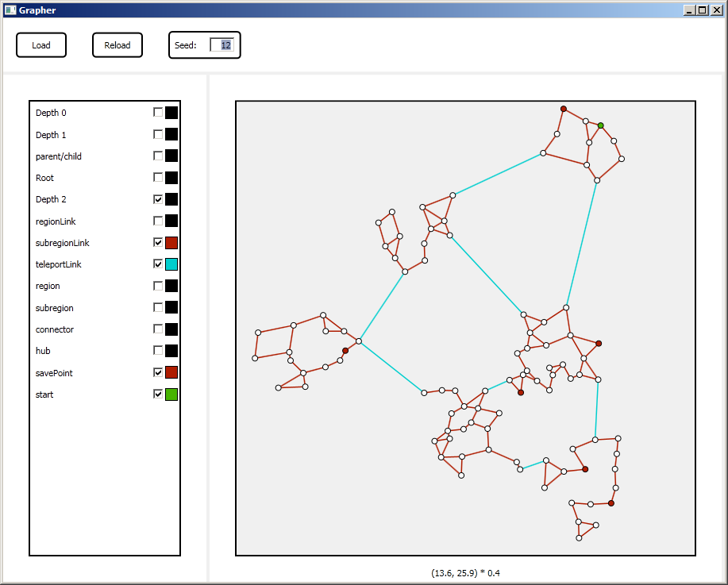Select the green start node in graph
This screenshot has width=728, height=585.
click(x=601, y=125)
